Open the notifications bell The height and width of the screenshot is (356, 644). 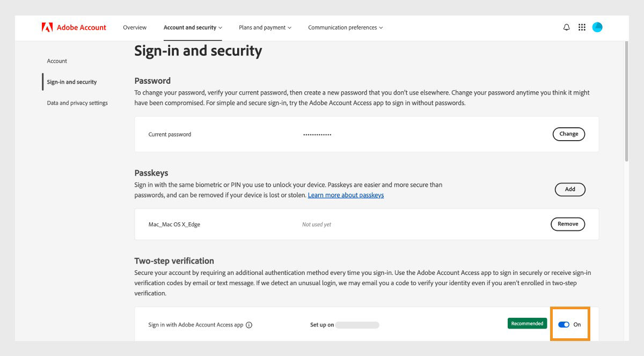point(566,27)
